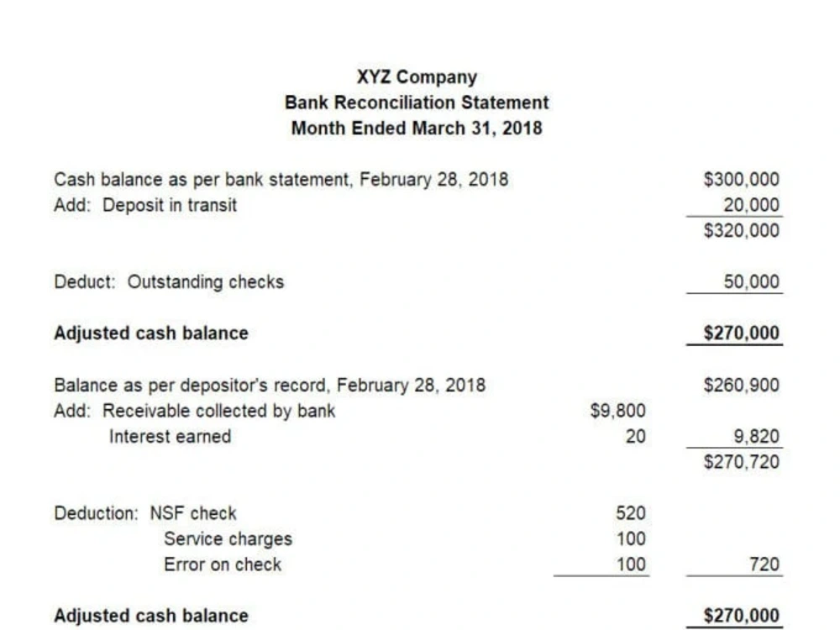Click the $270,720 subtotal
Viewport: 840px width, 630px height.
click(742, 462)
